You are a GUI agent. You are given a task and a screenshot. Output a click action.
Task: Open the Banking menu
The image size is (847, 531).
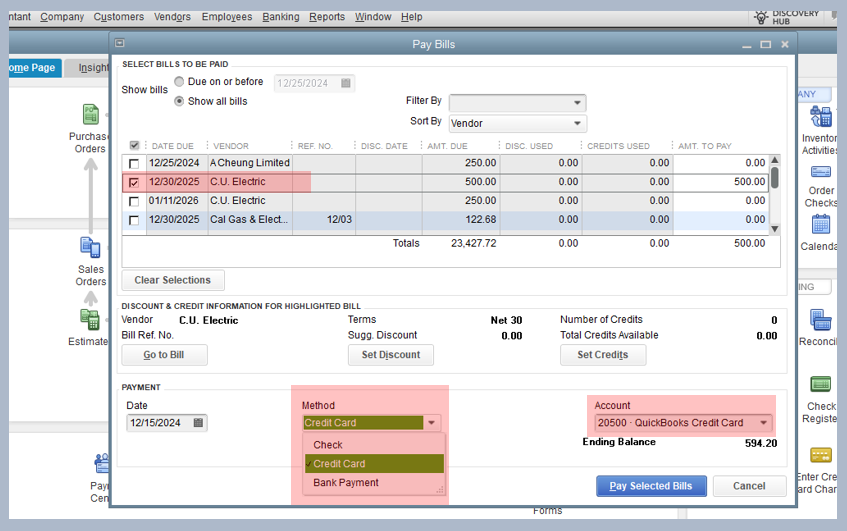pyautogui.click(x=281, y=17)
